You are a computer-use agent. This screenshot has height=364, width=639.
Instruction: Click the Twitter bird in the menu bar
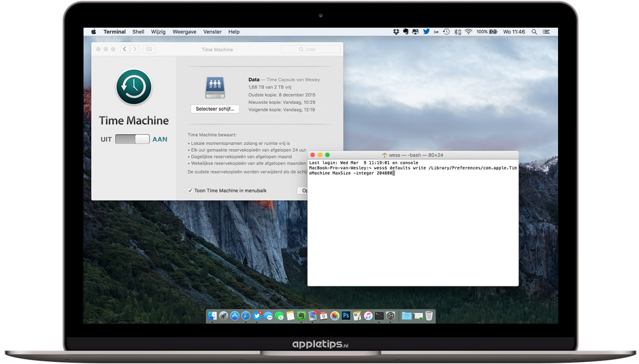pyautogui.click(x=426, y=32)
